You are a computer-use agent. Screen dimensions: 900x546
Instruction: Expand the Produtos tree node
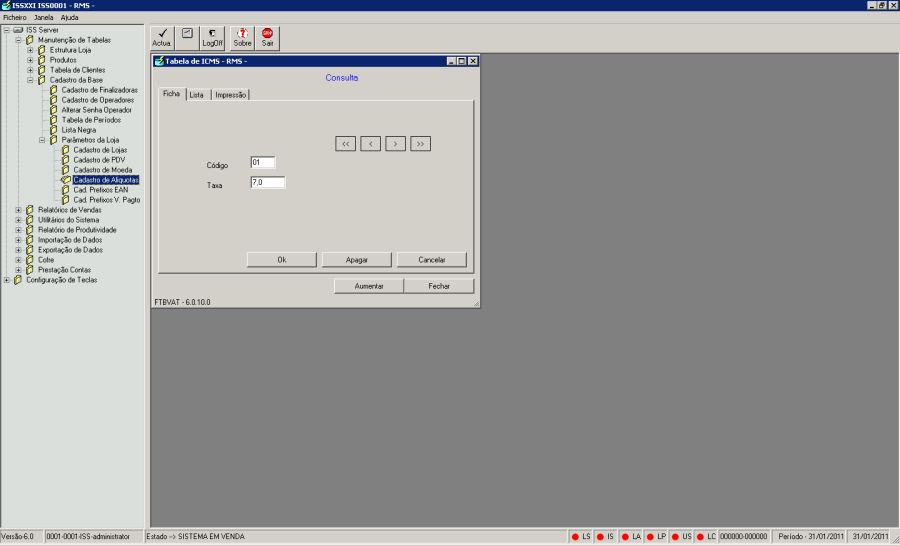pyautogui.click(x=30, y=60)
